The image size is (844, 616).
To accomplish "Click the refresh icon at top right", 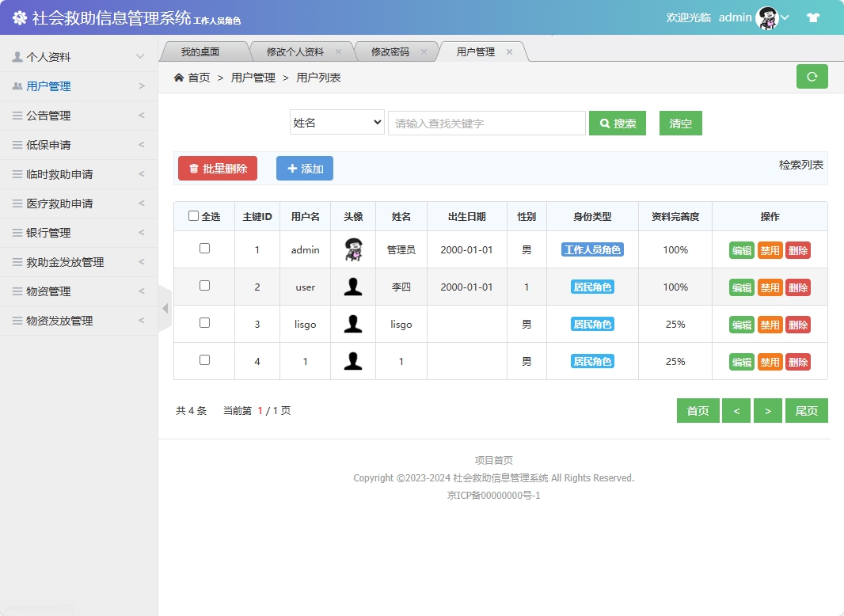I will click(x=812, y=76).
